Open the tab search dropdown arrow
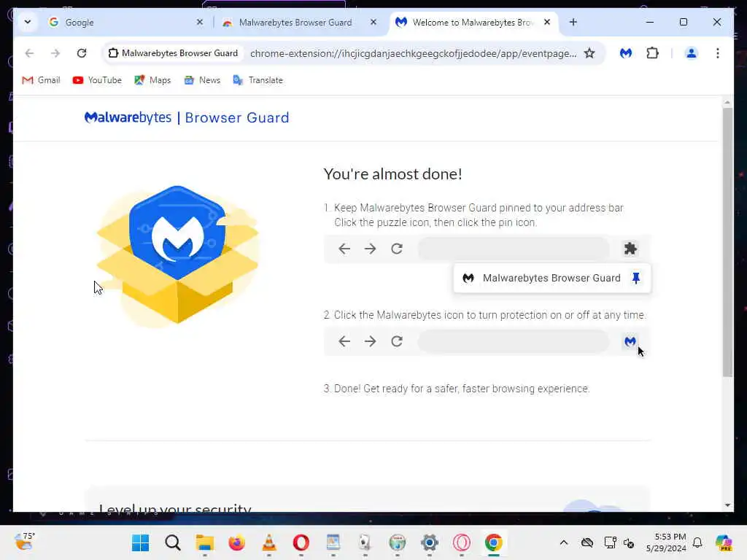Image resolution: width=747 pixels, height=560 pixels. (x=27, y=22)
